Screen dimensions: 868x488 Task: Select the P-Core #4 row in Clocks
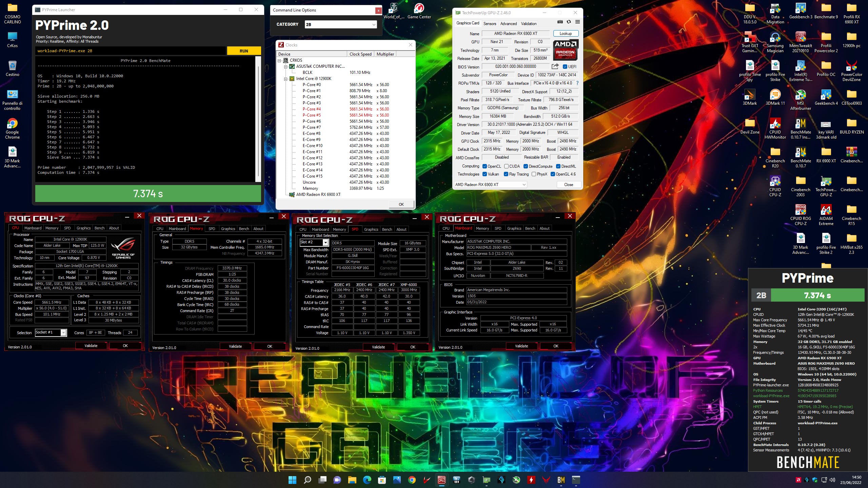(x=346, y=109)
